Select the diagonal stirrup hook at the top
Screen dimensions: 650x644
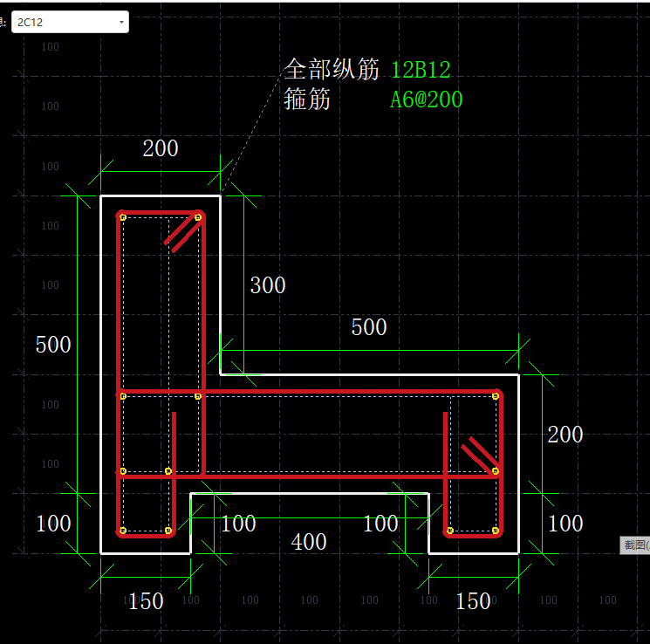[182, 233]
